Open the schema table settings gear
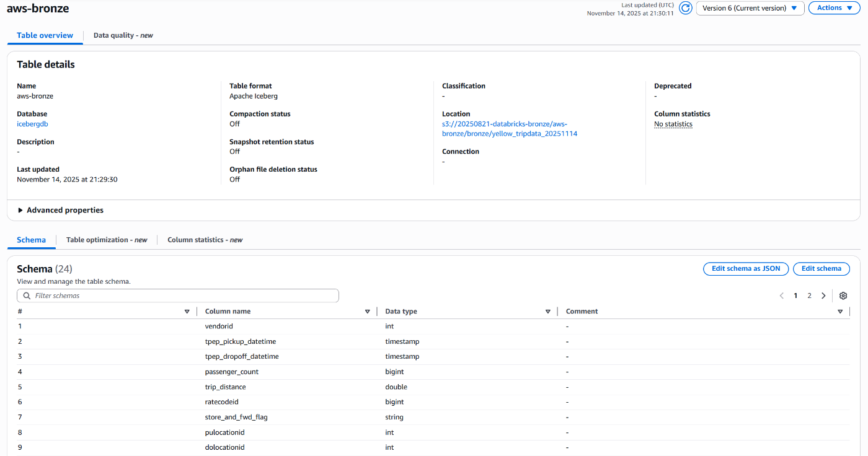This screenshot has width=868, height=456. click(x=843, y=296)
